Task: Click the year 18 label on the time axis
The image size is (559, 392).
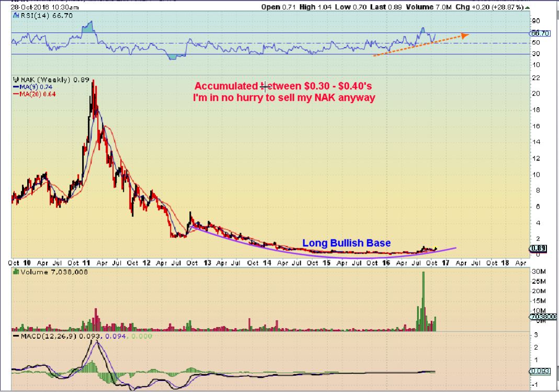Action: pyautogui.click(x=505, y=263)
